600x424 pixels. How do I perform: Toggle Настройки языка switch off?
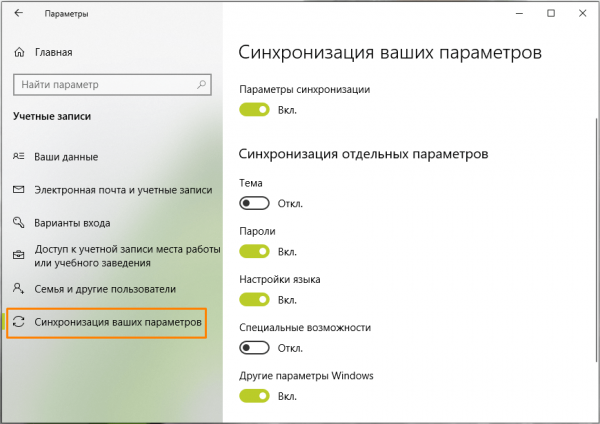click(x=254, y=300)
